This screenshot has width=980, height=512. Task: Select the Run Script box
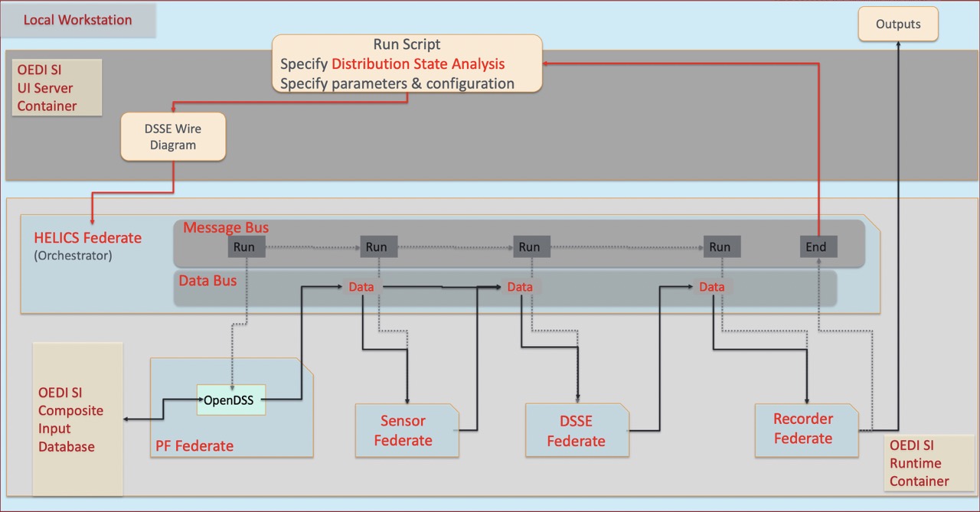coord(407,64)
